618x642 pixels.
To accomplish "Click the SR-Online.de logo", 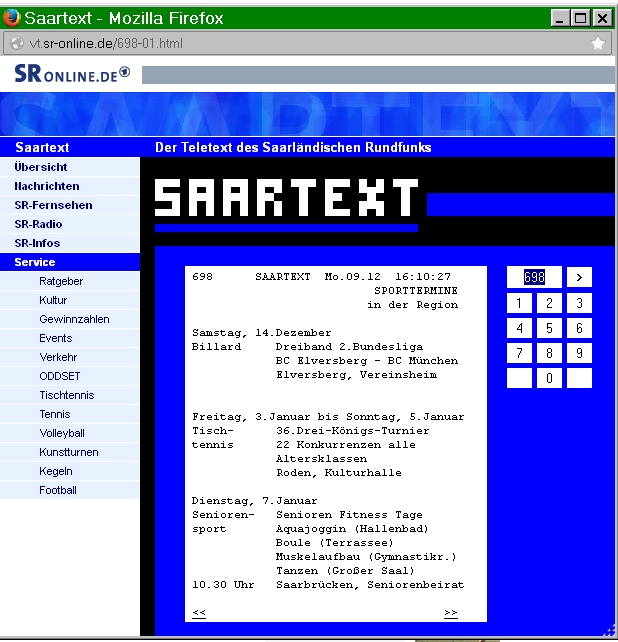I will point(72,75).
